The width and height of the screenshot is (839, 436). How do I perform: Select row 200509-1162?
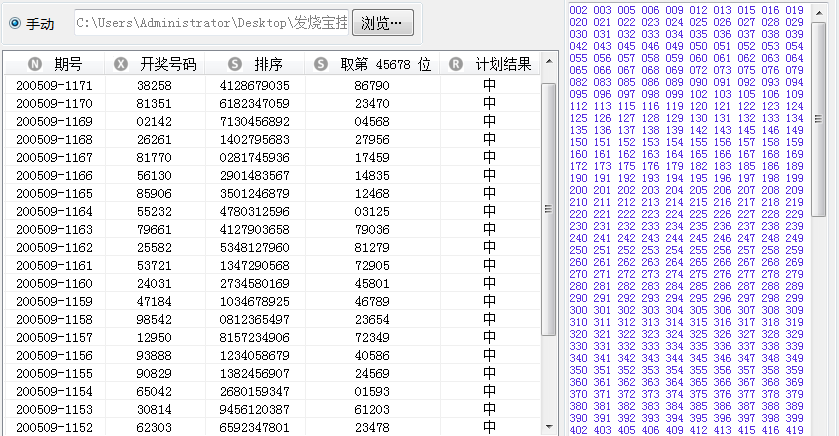272,247
